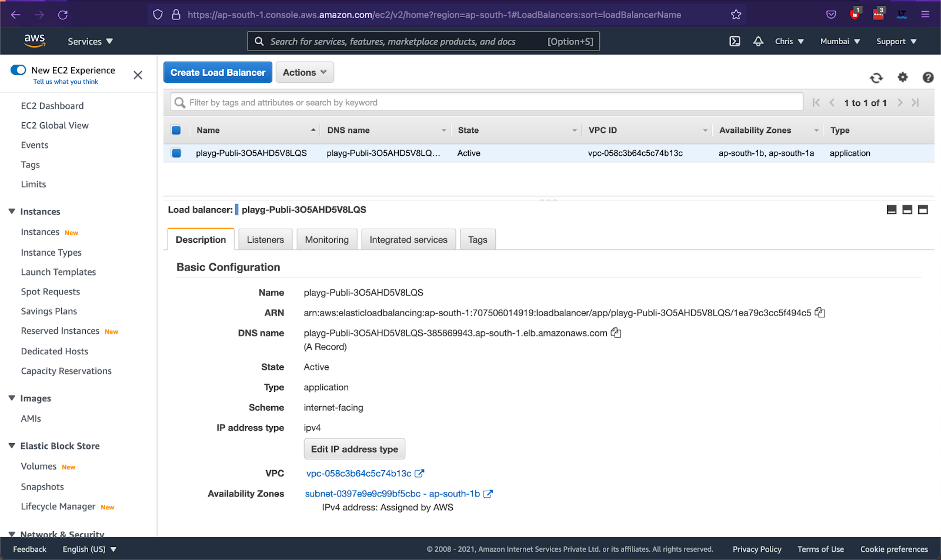This screenshot has height=560, width=941.
Task: Switch to the Tags tab
Action: click(x=478, y=240)
